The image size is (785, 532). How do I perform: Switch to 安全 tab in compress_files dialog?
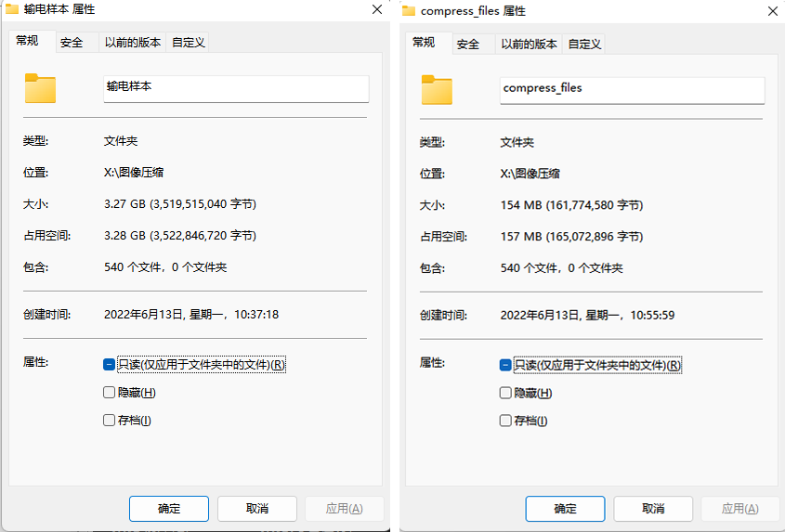point(468,44)
